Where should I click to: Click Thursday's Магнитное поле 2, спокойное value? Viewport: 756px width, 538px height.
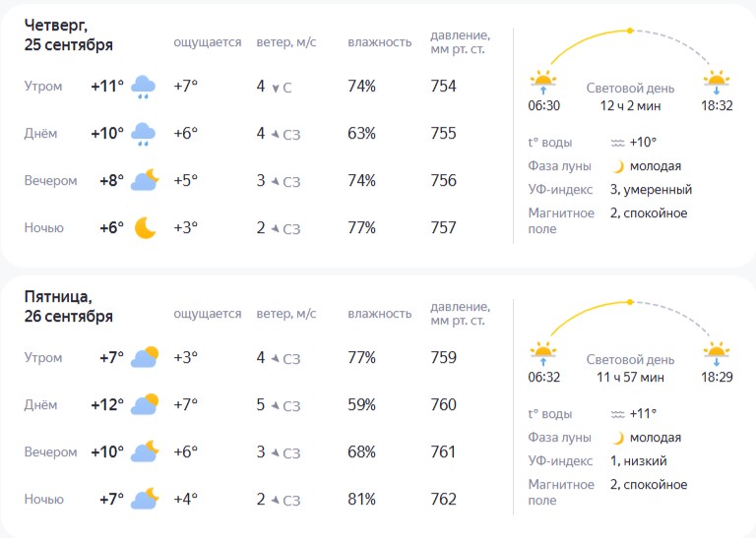[649, 213]
